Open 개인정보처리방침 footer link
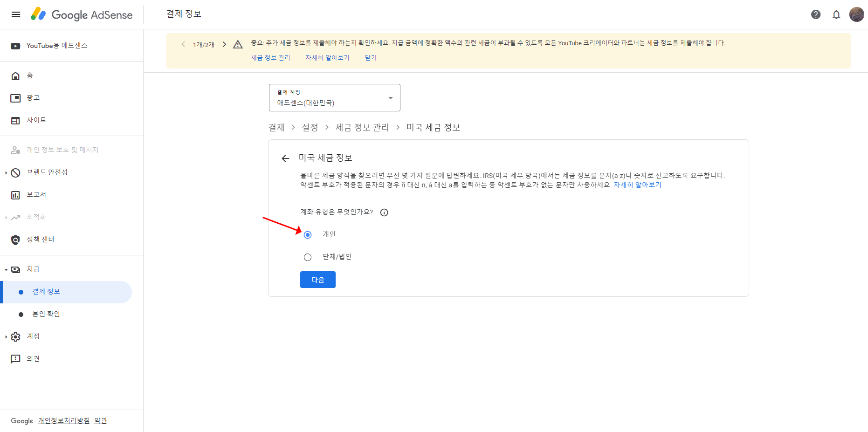868x432 pixels. pyautogui.click(x=64, y=421)
